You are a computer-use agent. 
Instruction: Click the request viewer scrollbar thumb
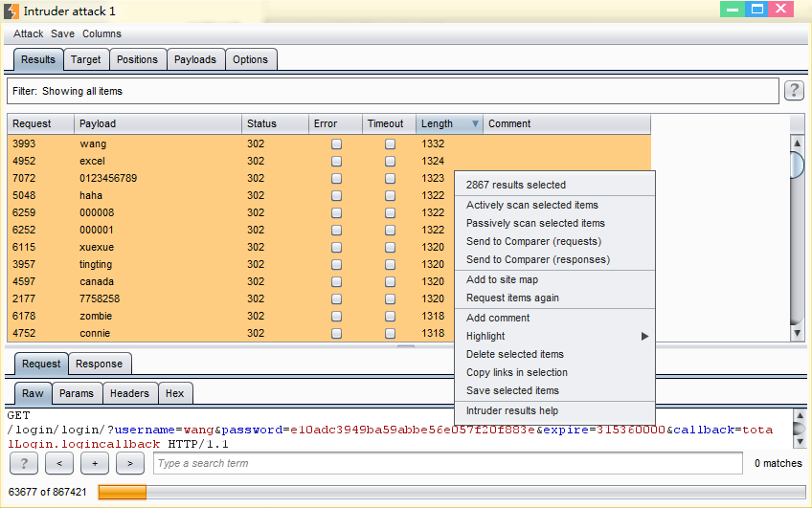point(800,429)
